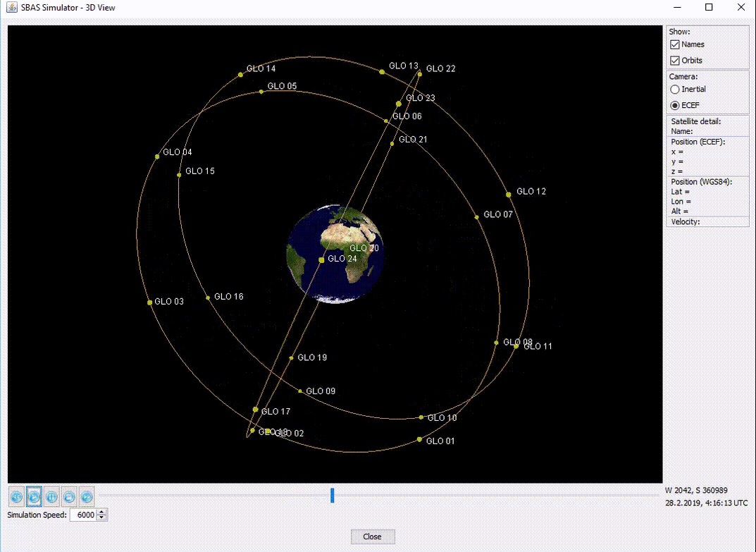Click the rewind playback button

coord(16,497)
